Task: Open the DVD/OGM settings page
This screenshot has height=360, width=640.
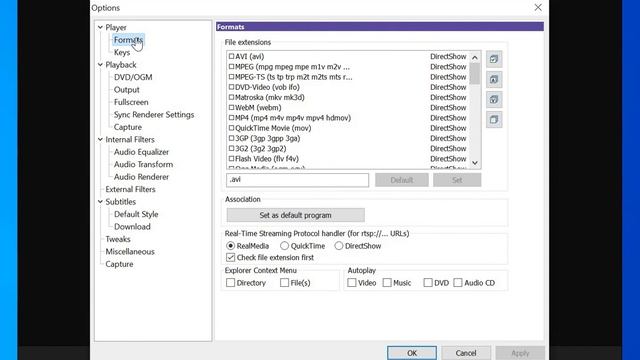Action: click(133, 77)
